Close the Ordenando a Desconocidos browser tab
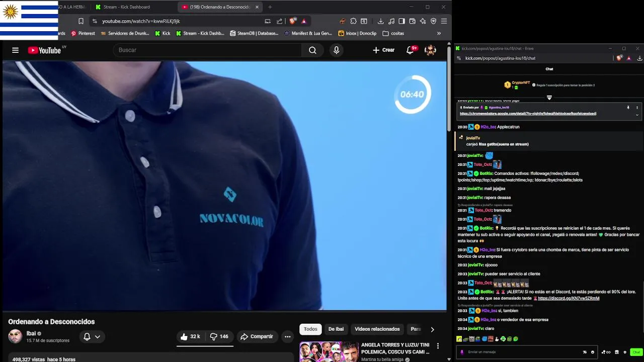Viewport: 644px width, 362px height. [257, 7]
